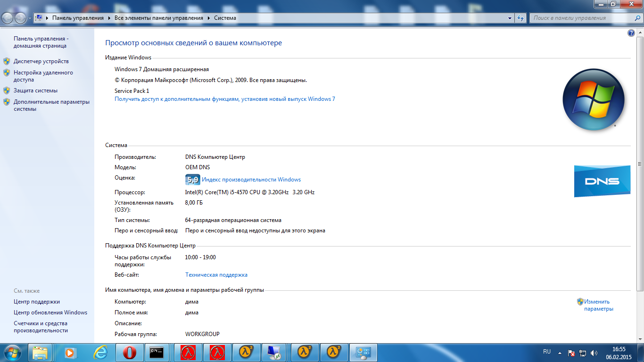Click link to get more features with new Windows 7 edition
This screenshot has width=644, height=362.
(225, 99)
